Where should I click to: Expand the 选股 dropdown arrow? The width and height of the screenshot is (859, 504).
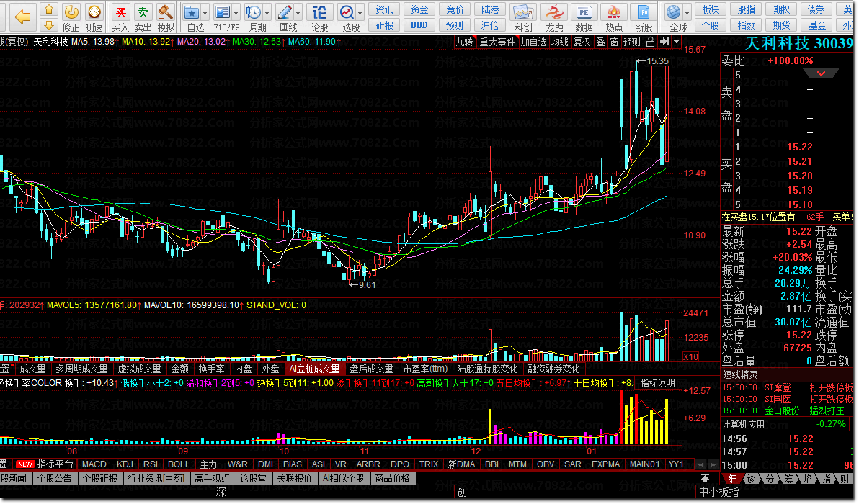(x=360, y=12)
